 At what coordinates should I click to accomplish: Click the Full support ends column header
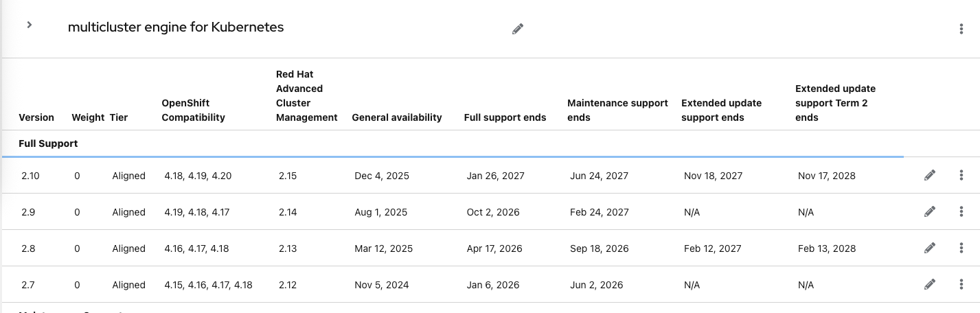click(x=505, y=117)
